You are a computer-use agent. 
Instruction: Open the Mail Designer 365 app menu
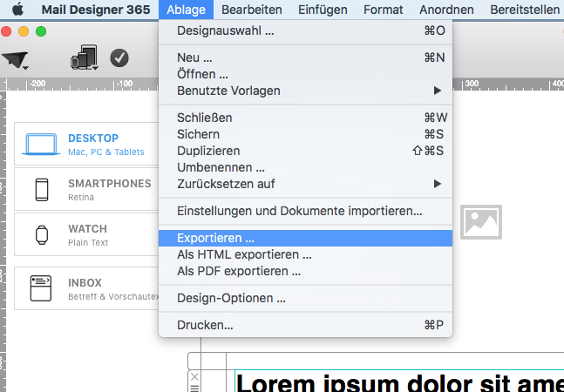click(96, 10)
